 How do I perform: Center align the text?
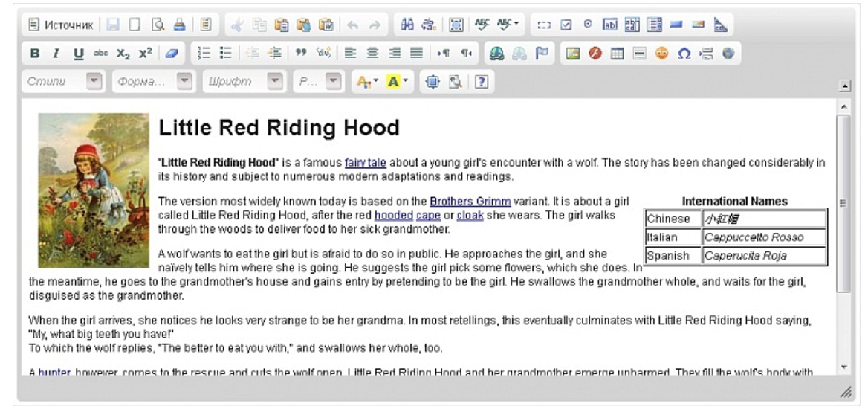pos(372,54)
